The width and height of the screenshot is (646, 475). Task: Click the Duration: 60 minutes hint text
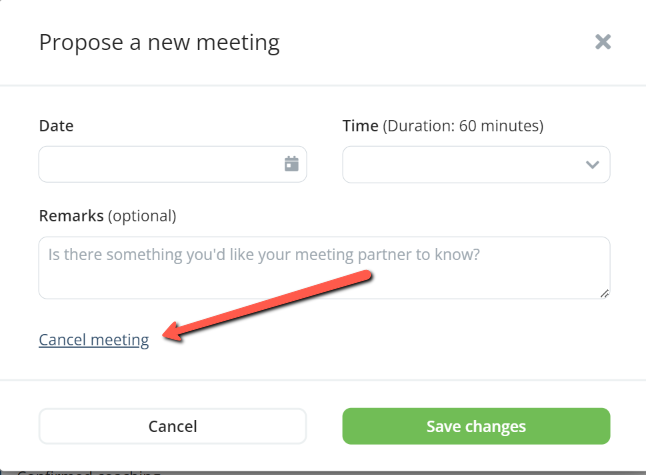click(x=463, y=126)
